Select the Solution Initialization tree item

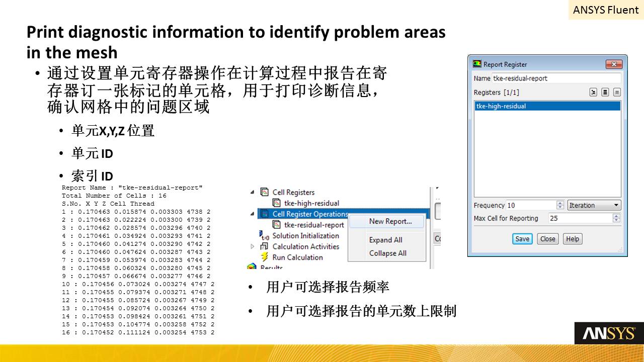306,236
